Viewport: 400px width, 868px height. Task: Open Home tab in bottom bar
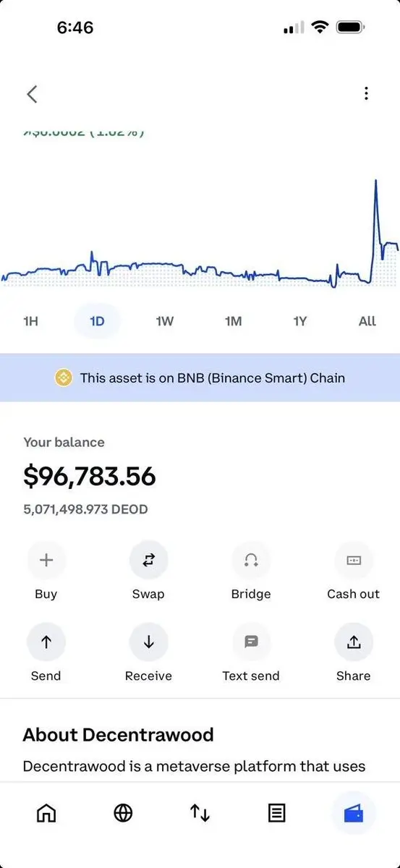click(x=46, y=813)
